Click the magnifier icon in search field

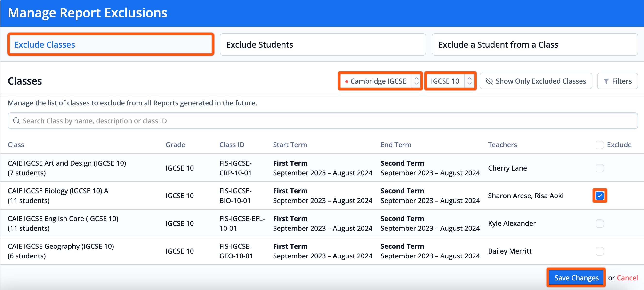coord(16,121)
